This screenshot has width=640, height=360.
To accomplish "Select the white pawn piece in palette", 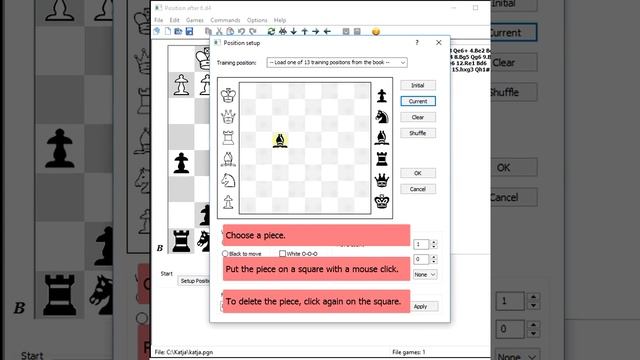I will point(228,202).
